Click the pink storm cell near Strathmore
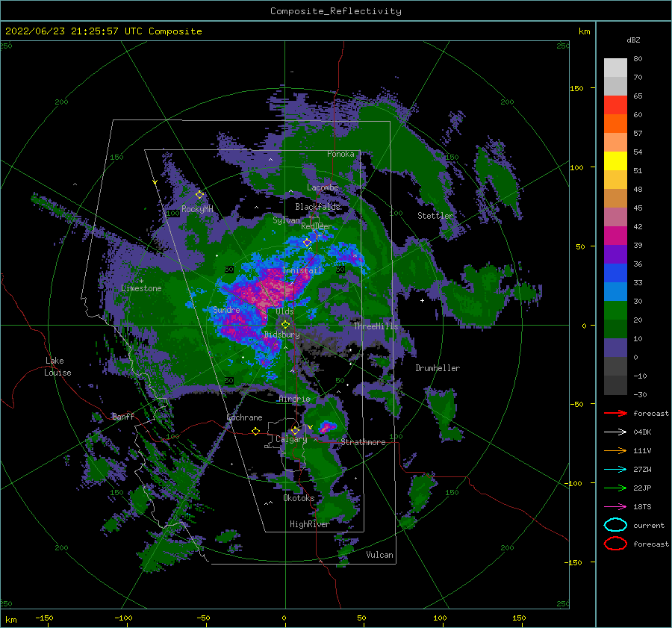672x628 pixels. [328, 426]
